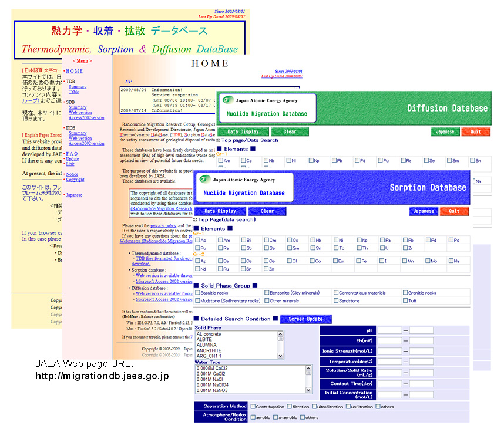This screenshot has width=504, height=429.
Task: Enable the Zn element checkbox
Action: [266, 269]
